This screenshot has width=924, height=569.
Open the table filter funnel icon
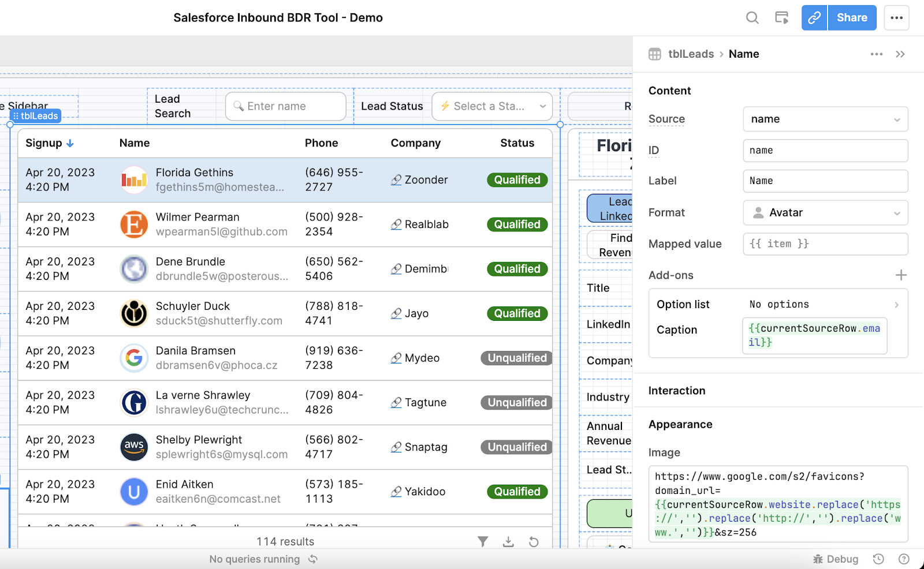click(483, 541)
